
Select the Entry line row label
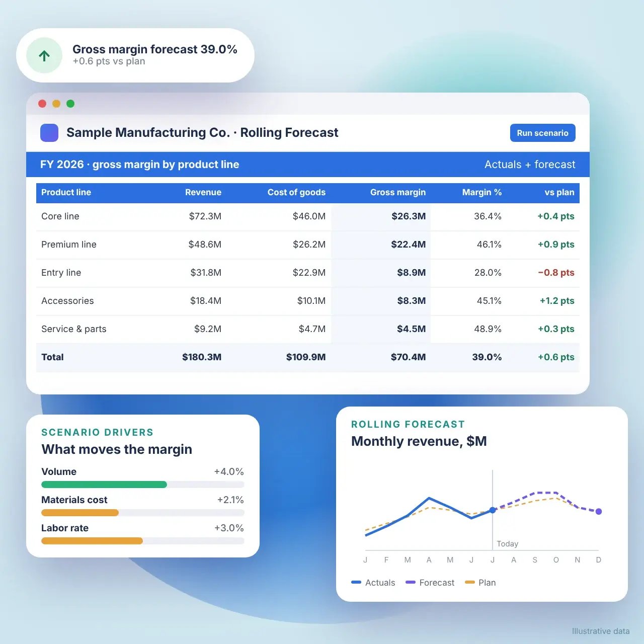[x=61, y=273]
